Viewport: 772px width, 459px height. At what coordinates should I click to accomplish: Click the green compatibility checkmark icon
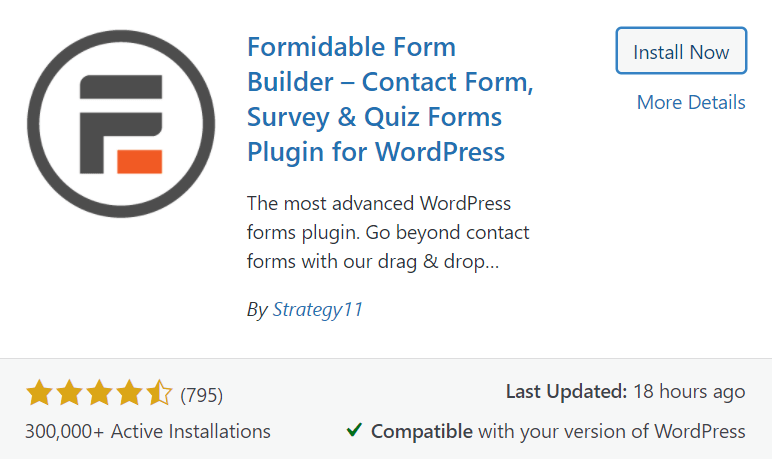coord(354,430)
